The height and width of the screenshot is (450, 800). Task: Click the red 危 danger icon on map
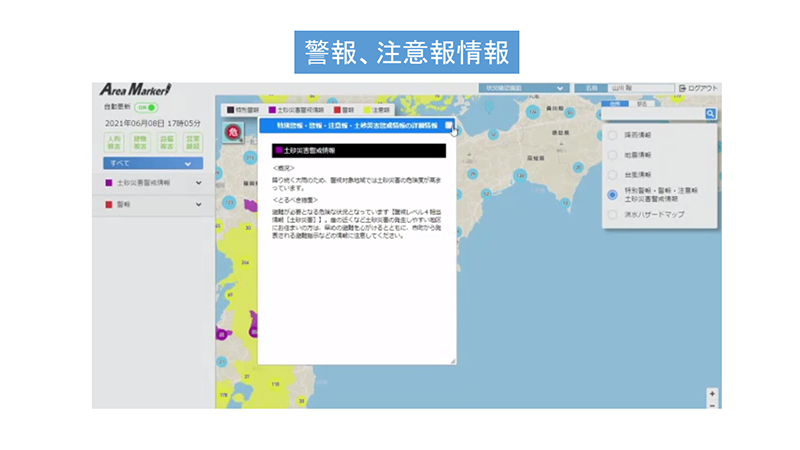coord(233,133)
